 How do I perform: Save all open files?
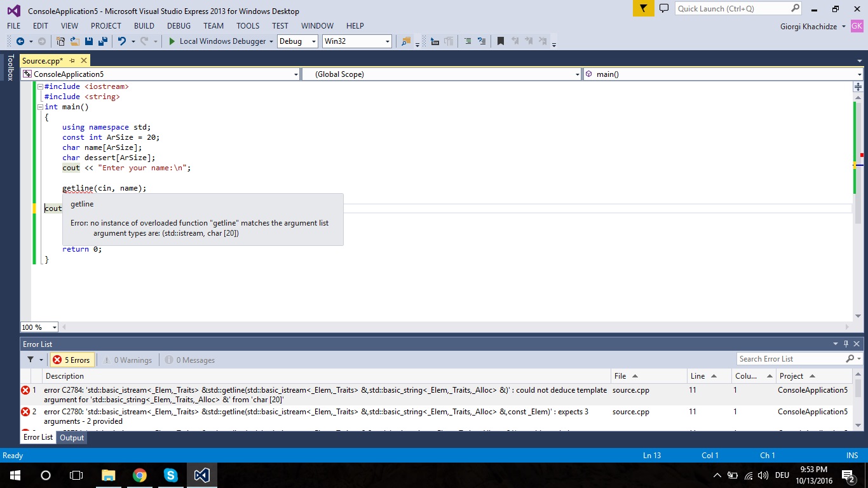(102, 41)
